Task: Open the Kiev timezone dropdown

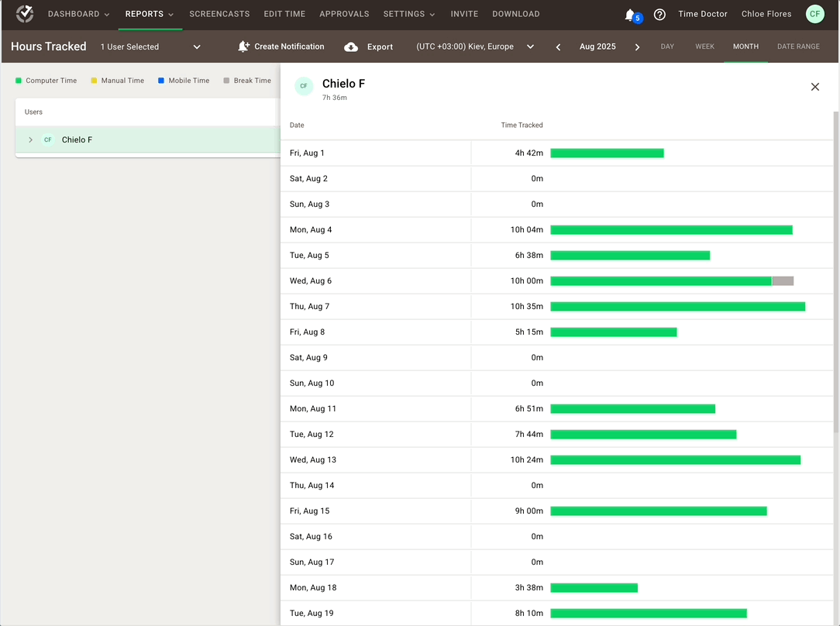Action: [475, 46]
